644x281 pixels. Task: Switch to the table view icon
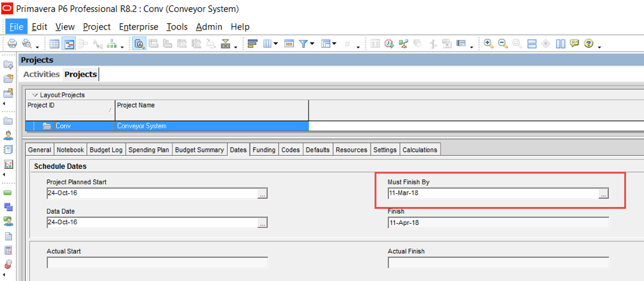54,44
